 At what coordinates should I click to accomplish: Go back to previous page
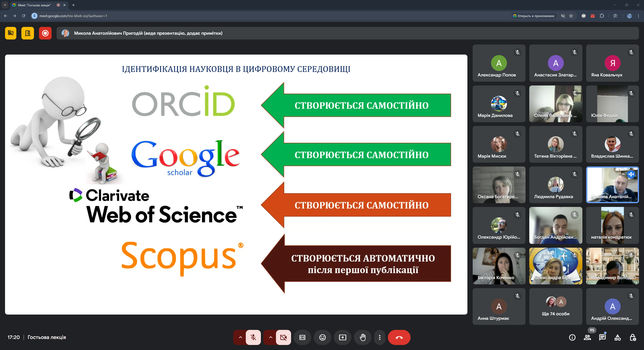(6, 16)
